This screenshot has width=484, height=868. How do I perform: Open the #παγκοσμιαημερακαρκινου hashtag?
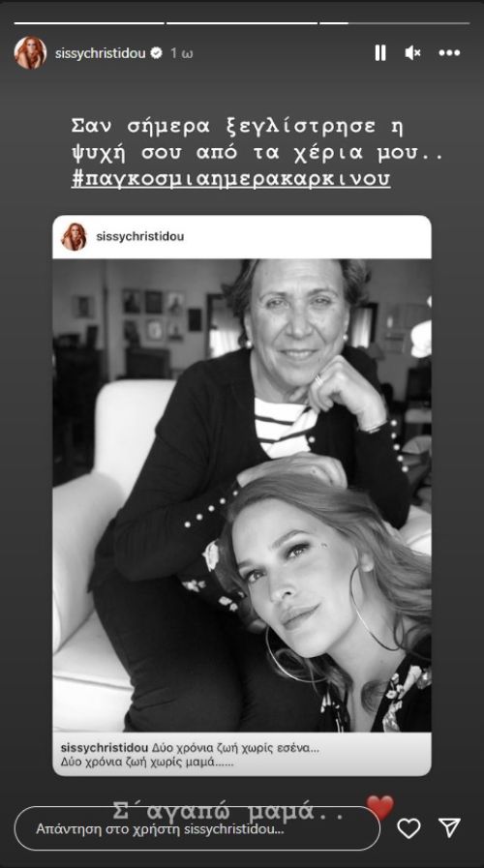[231, 179]
